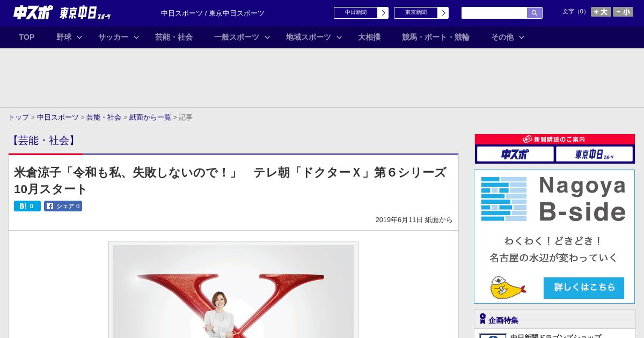Expand the 野球 dropdown chevron
Screen dimensions: 644x338
tap(79, 38)
